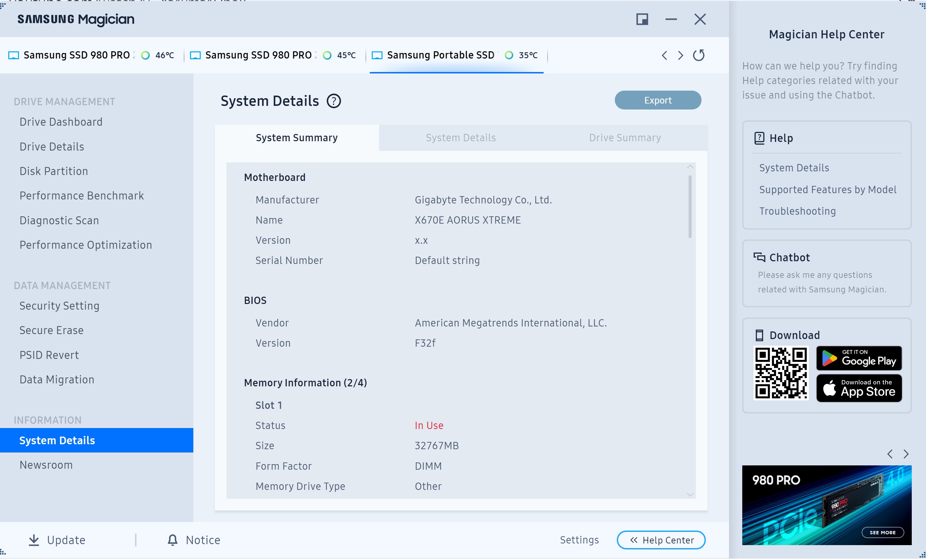Open Settings from the bottom bar
This screenshot has height=560, width=926.
579,540
